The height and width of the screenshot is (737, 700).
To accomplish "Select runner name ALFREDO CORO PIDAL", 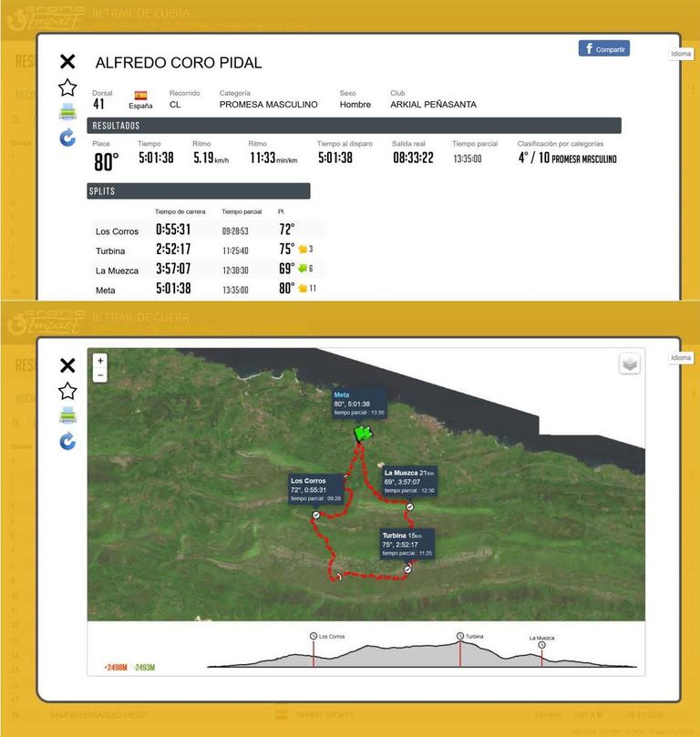I will coord(179,63).
